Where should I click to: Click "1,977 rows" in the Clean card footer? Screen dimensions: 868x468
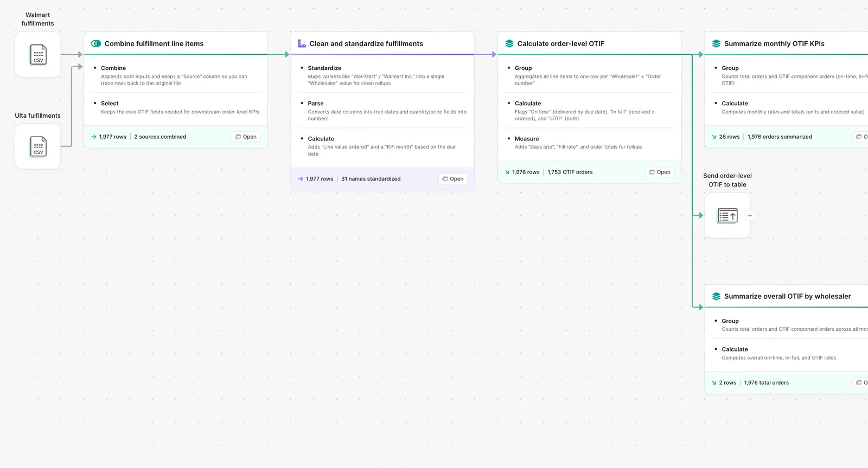click(x=320, y=179)
